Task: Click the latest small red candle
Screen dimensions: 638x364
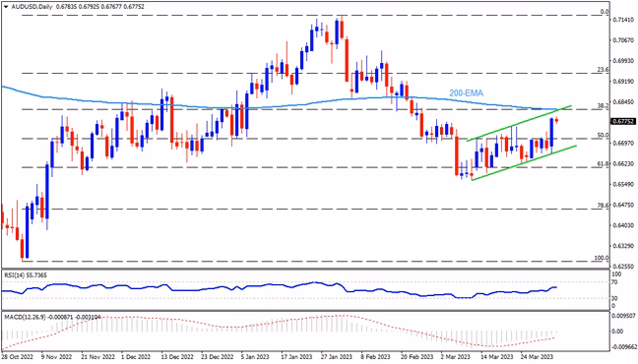Action: point(556,120)
